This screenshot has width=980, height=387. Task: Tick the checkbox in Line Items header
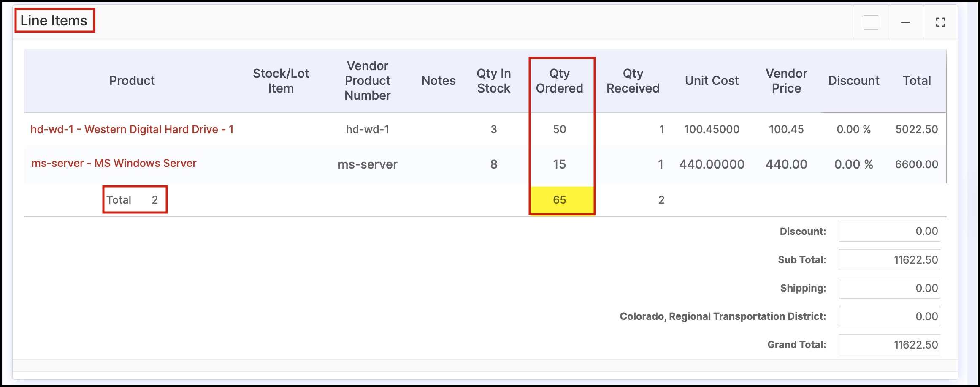click(x=871, y=22)
